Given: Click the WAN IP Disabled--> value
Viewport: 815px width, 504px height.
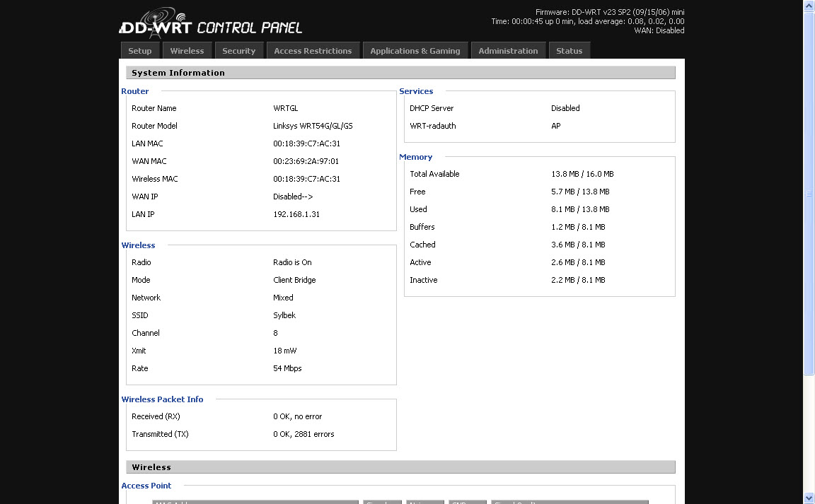Looking at the screenshot, I should 293,197.
